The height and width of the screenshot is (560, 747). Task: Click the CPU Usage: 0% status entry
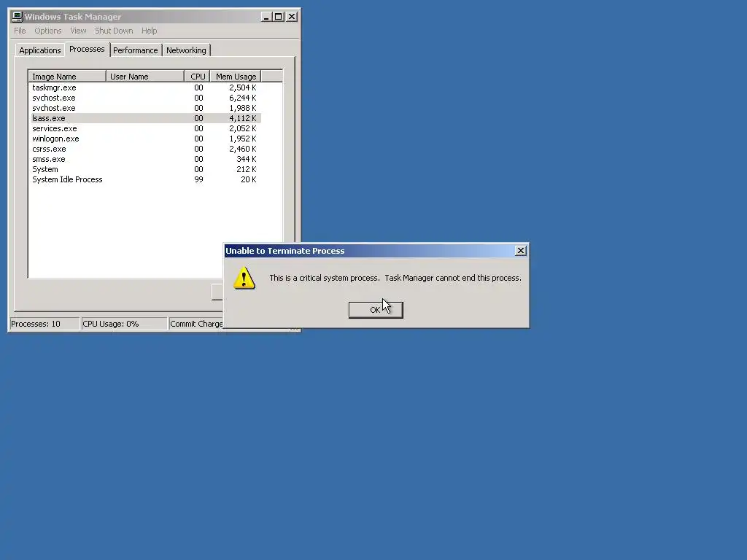[x=124, y=324]
